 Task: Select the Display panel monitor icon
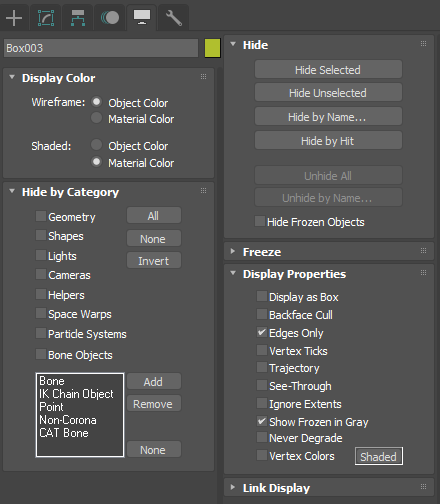142,17
